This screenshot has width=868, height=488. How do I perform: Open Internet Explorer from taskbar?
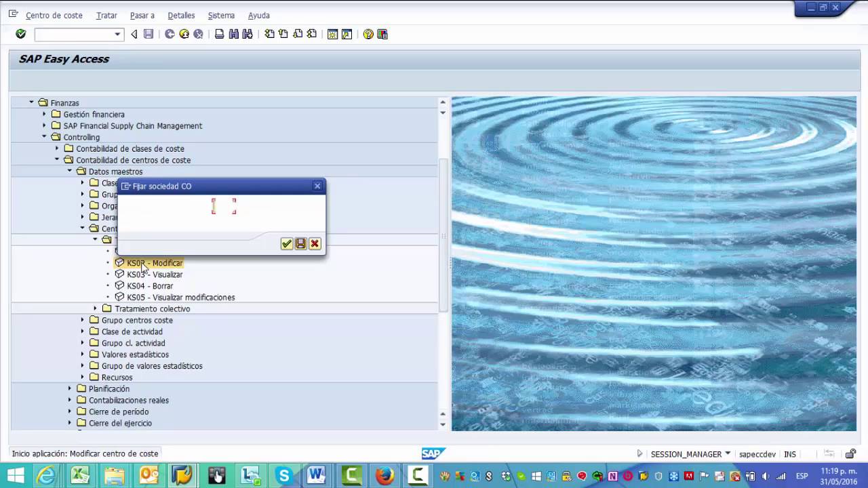[x=46, y=476]
